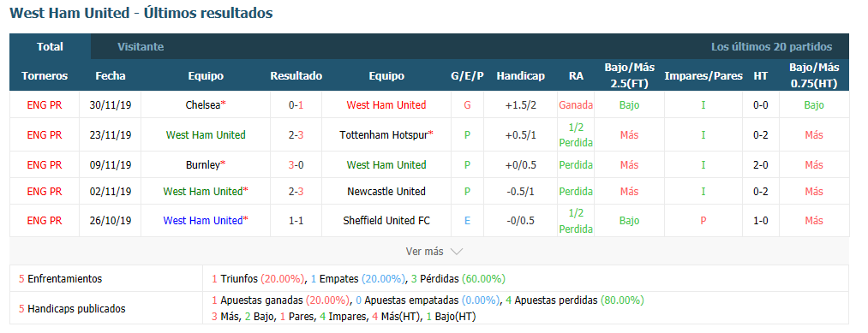Viewport: 868px width, 333px height.
Task: Open Newcastle United team page
Action: pos(386,192)
